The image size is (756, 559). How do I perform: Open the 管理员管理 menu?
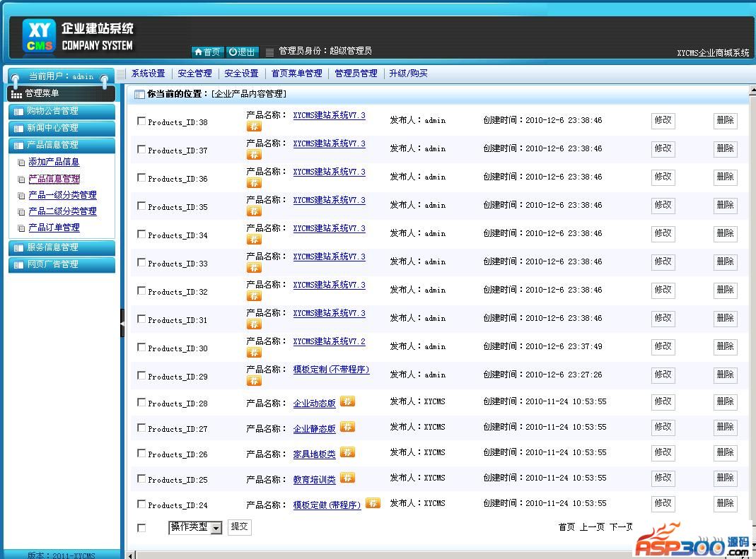[x=356, y=73]
